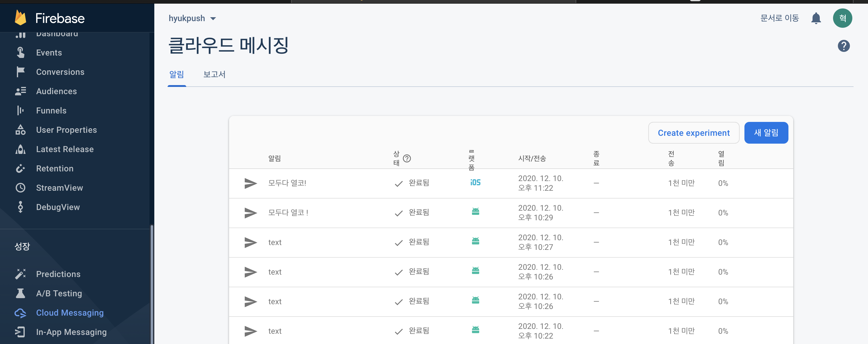Click the Firebase flame logo
The image size is (868, 344).
(20, 18)
